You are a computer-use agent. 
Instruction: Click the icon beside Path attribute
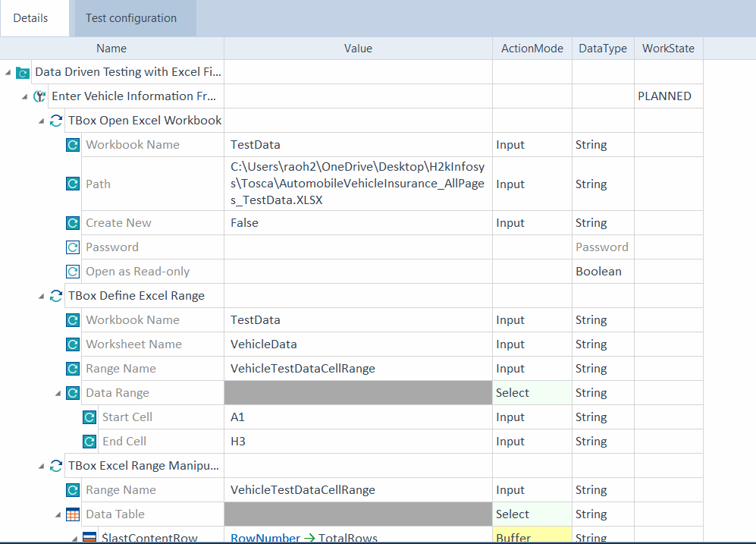point(73,184)
